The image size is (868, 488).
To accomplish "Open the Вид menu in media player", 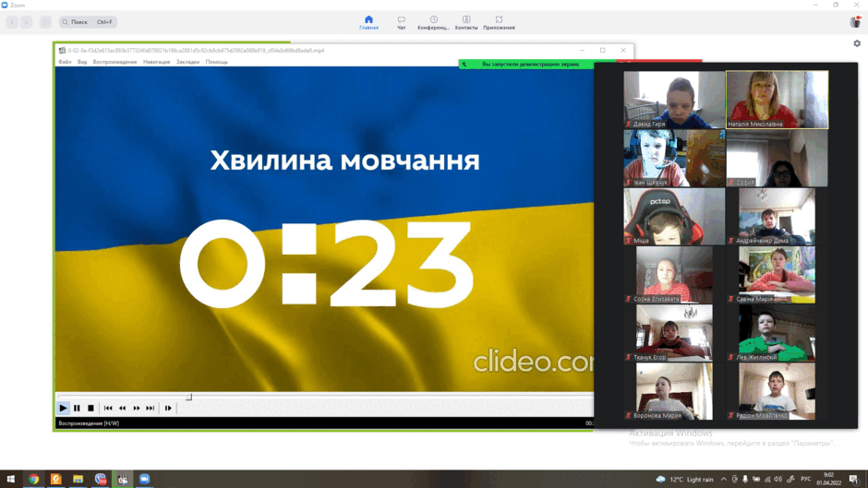I will coord(82,62).
